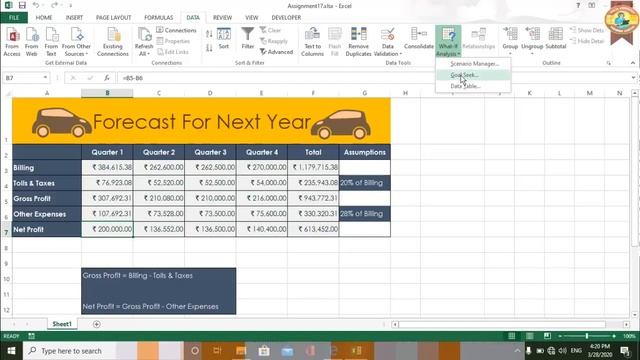Open the FILE tab

pyautogui.click(x=14, y=18)
